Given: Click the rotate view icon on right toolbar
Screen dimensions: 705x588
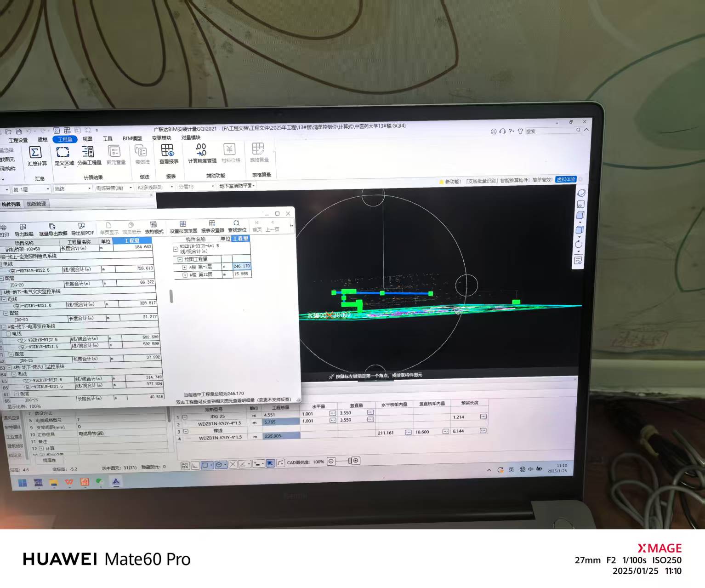Looking at the screenshot, I should point(579,245).
